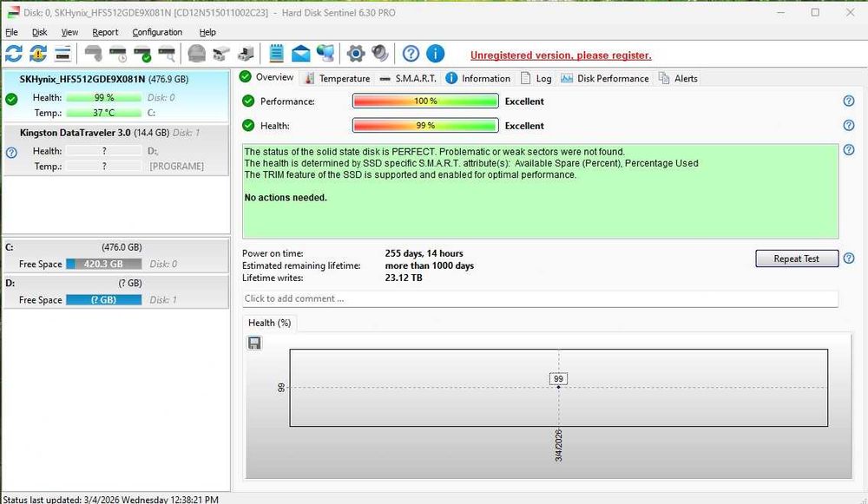Click the '255 days, 14 hours' value
The image size is (868, 504).
424,253
